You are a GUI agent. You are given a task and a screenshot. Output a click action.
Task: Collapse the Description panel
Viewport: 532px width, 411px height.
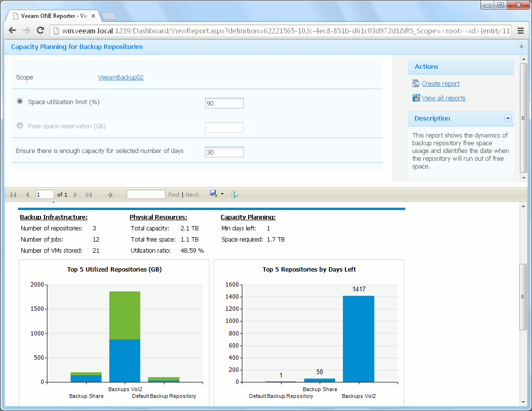point(508,118)
